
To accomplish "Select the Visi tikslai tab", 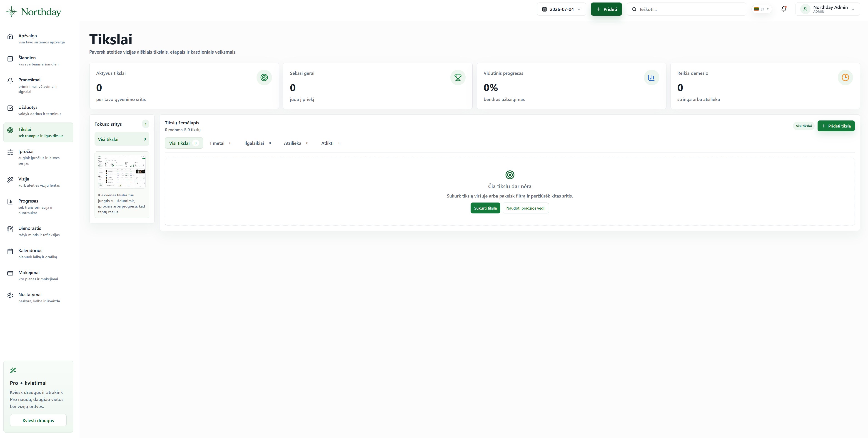I will click(x=184, y=143).
